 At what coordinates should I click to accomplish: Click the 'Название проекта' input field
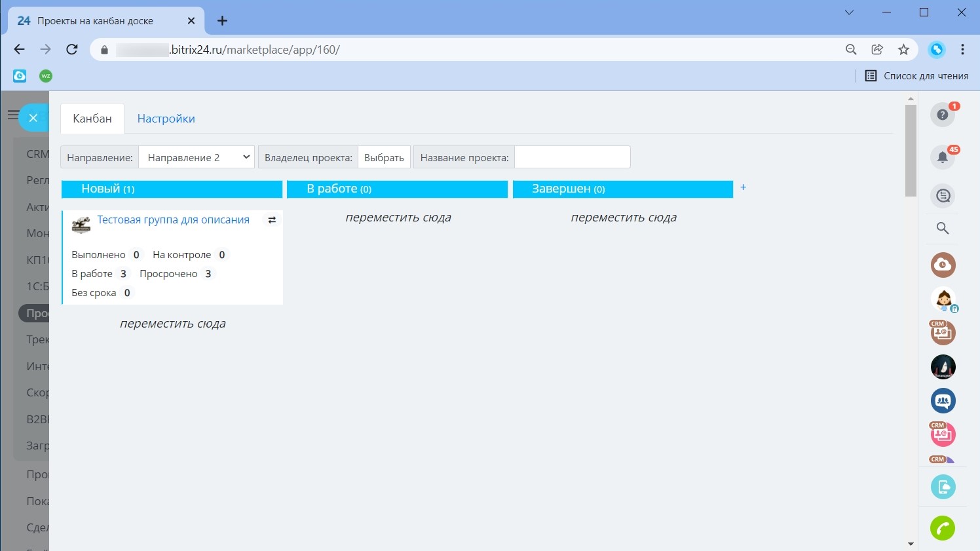[x=573, y=157]
